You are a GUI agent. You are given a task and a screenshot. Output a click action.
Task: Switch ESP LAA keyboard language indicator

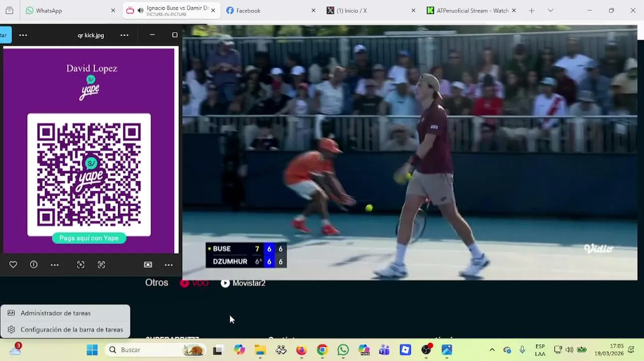click(x=540, y=350)
